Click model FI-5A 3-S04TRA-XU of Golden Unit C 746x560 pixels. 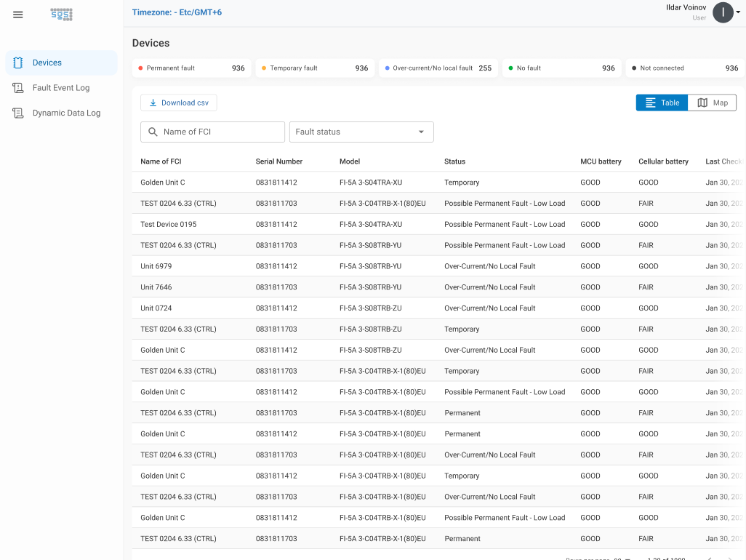[371, 183]
